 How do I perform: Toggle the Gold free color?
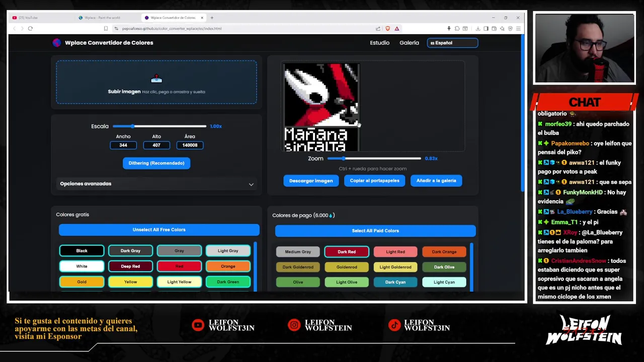[x=82, y=282]
